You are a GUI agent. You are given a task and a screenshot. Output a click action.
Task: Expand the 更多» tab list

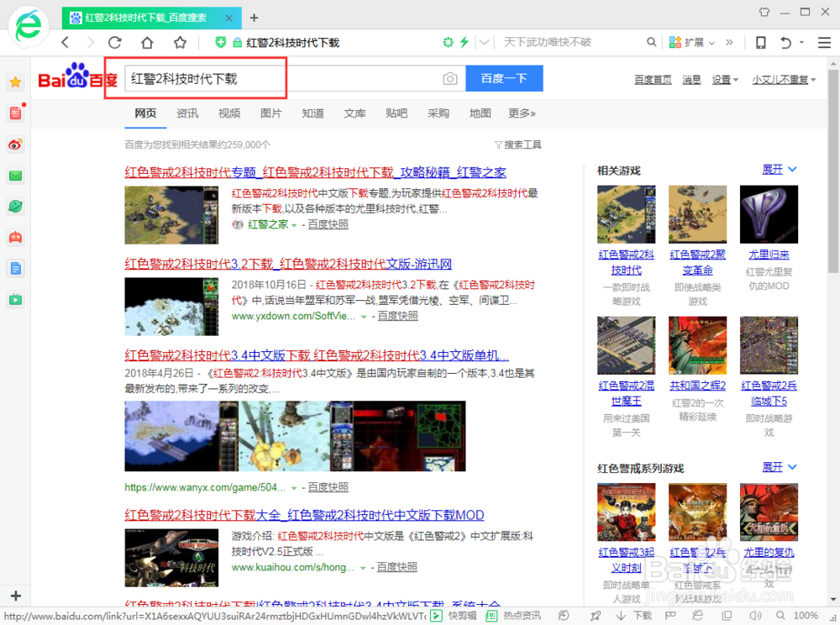pyautogui.click(x=522, y=113)
